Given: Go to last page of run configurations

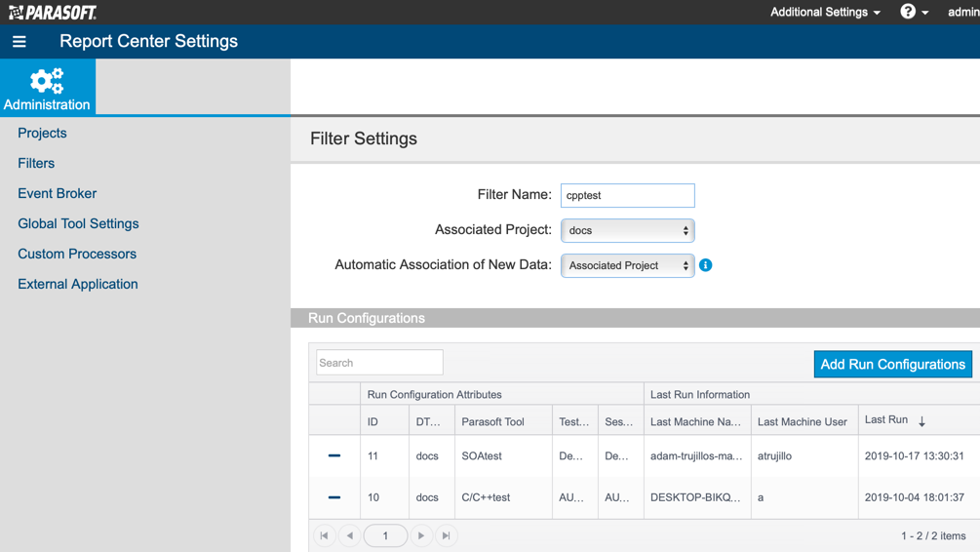Looking at the screenshot, I should [x=447, y=535].
